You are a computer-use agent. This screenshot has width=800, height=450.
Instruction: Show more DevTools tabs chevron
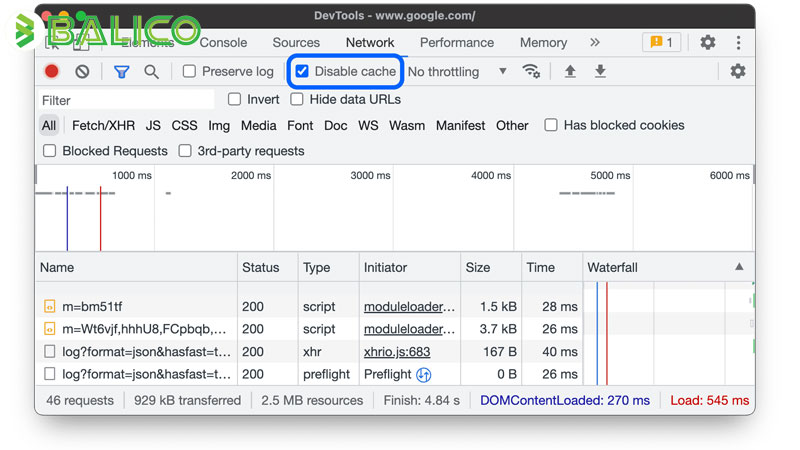pos(595,42)
